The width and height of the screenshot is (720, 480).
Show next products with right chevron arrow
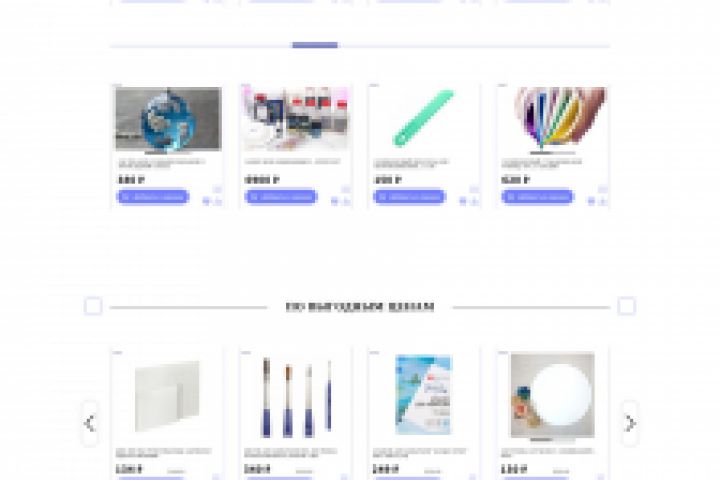coord(630,423)
